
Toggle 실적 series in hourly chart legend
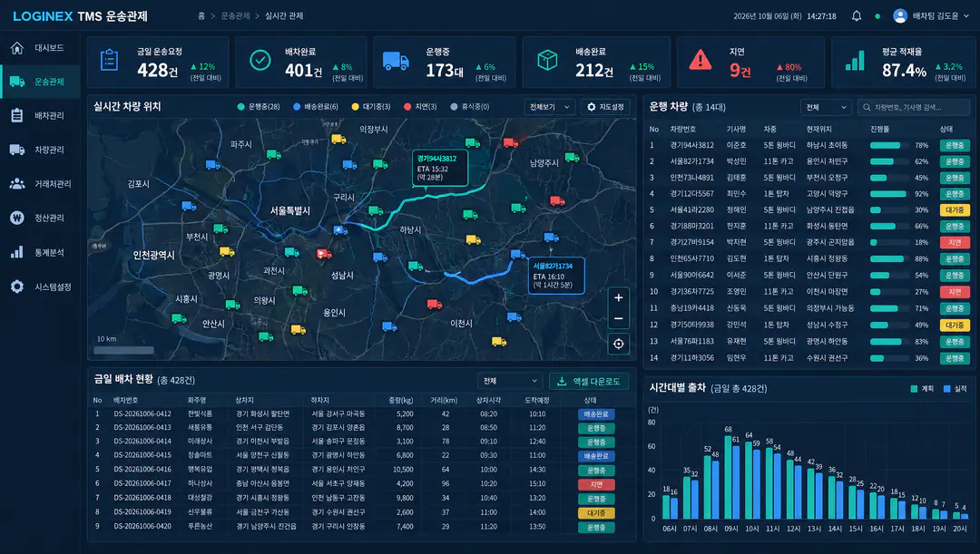(955, 388)
